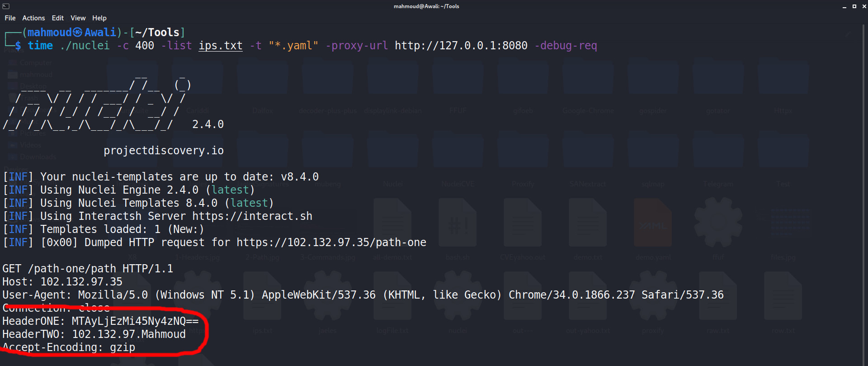868x366 pixels.
Task: Click the 'Accept-Encoding: gzip' line
Action: point(69,347)
